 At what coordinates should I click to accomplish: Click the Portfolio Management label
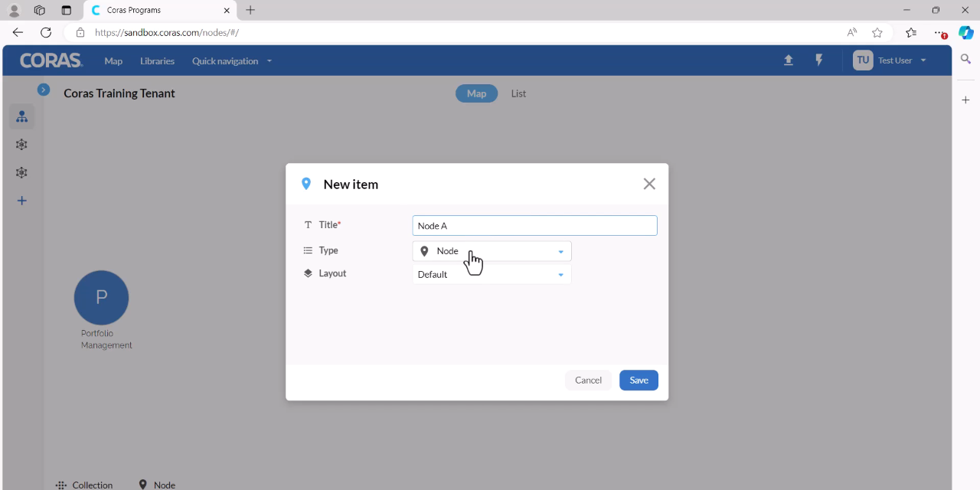[106, 339]
